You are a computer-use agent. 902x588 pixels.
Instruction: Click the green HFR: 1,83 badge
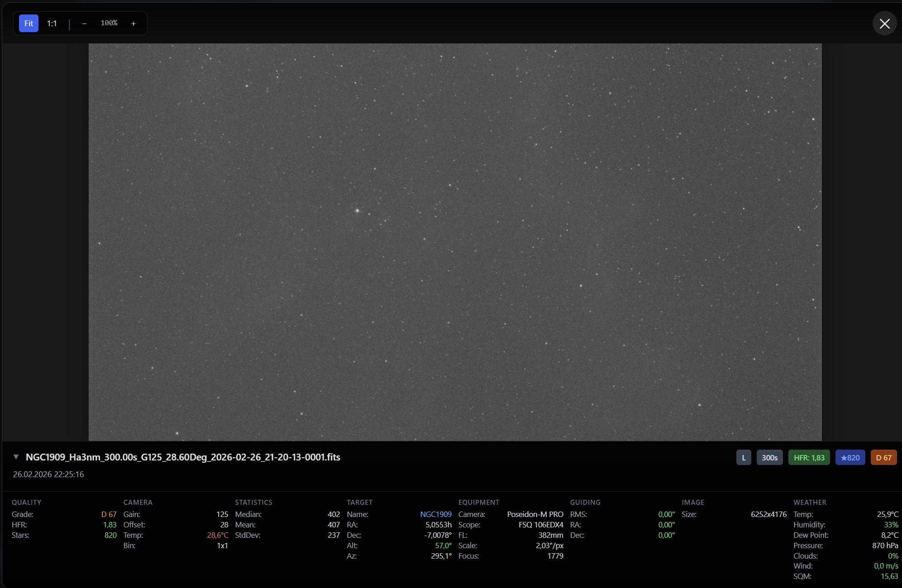click(x=809, y=458)
